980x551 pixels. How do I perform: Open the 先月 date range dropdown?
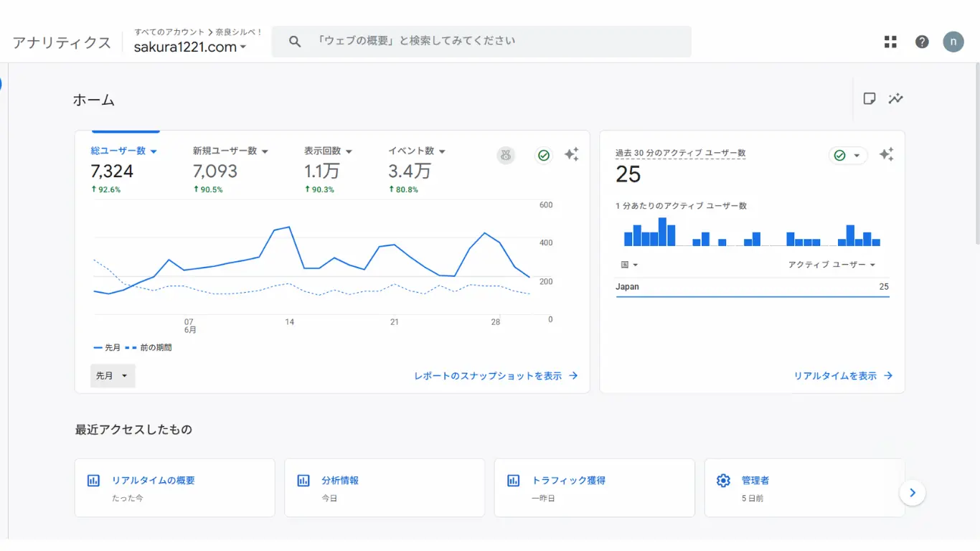[x=113, y=376]
